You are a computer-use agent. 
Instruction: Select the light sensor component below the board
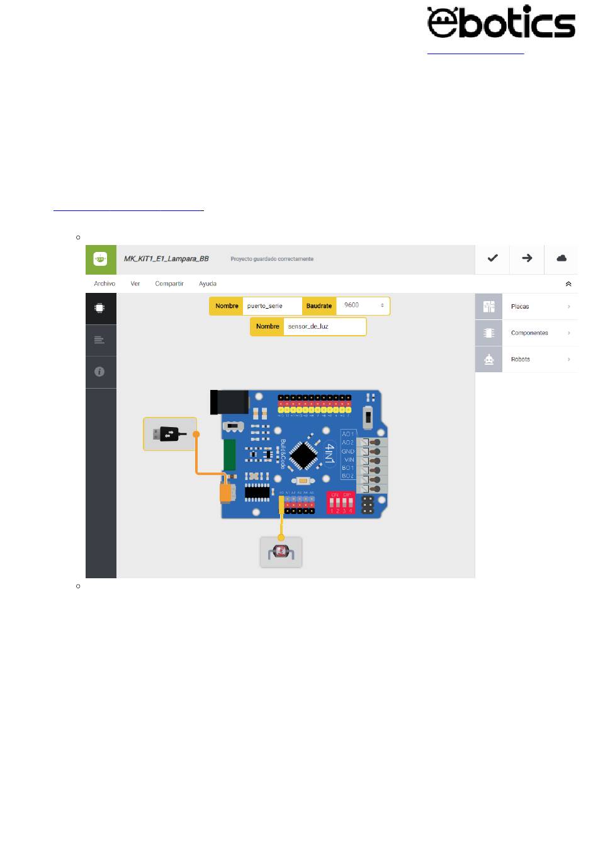pyautogui.click(x=281, y=552)
